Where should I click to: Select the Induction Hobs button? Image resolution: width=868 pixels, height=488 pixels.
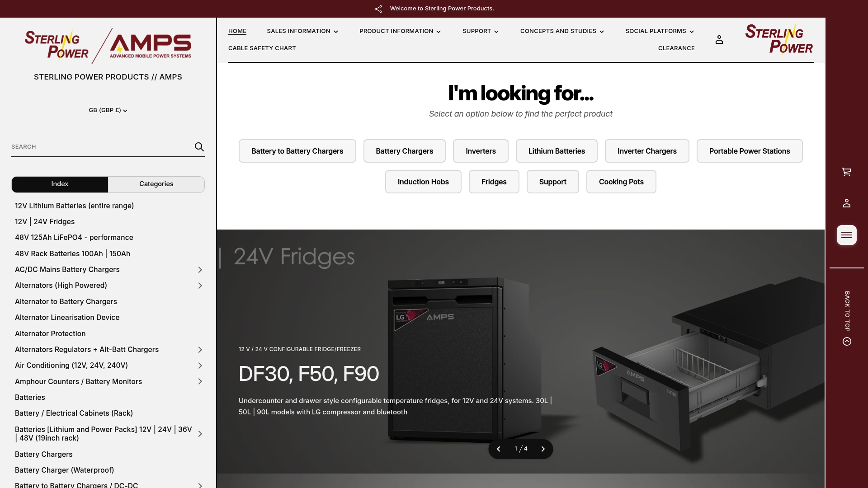click(423, 182)
